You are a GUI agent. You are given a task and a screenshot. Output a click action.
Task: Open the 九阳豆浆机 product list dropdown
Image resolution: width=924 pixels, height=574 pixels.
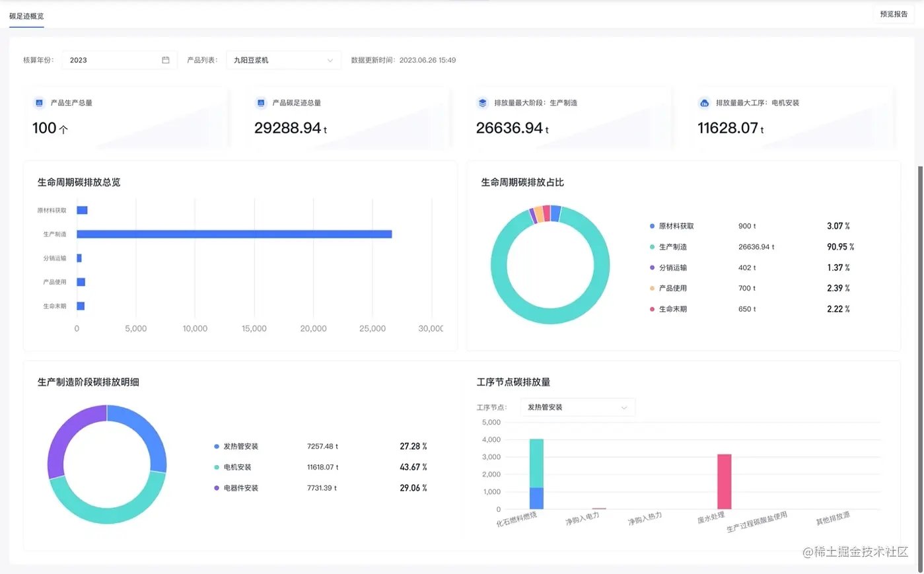[x=283, y=60]
